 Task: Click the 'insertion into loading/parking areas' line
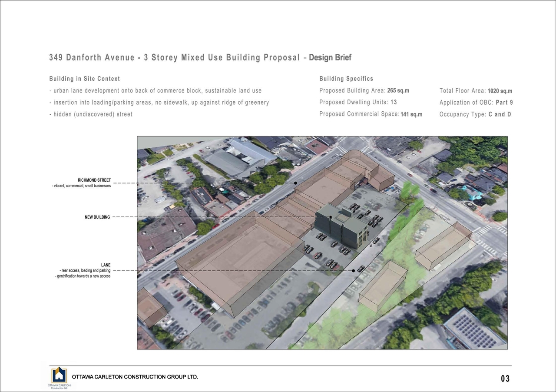[159, 102]
